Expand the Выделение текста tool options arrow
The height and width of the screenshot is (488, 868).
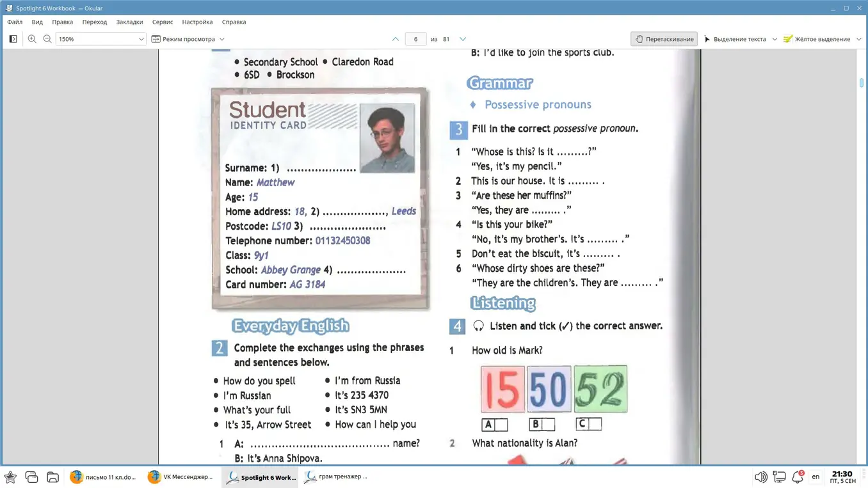click(x=775, y=39)
